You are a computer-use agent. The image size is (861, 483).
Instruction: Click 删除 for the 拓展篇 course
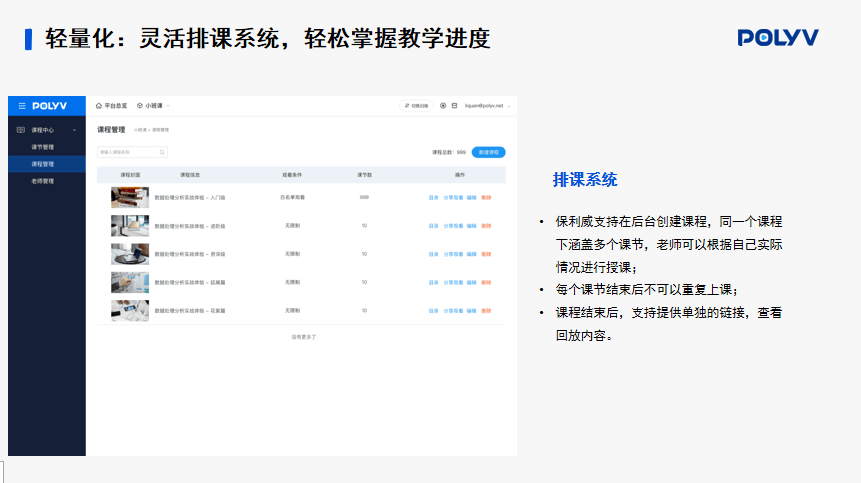[487, 283]
